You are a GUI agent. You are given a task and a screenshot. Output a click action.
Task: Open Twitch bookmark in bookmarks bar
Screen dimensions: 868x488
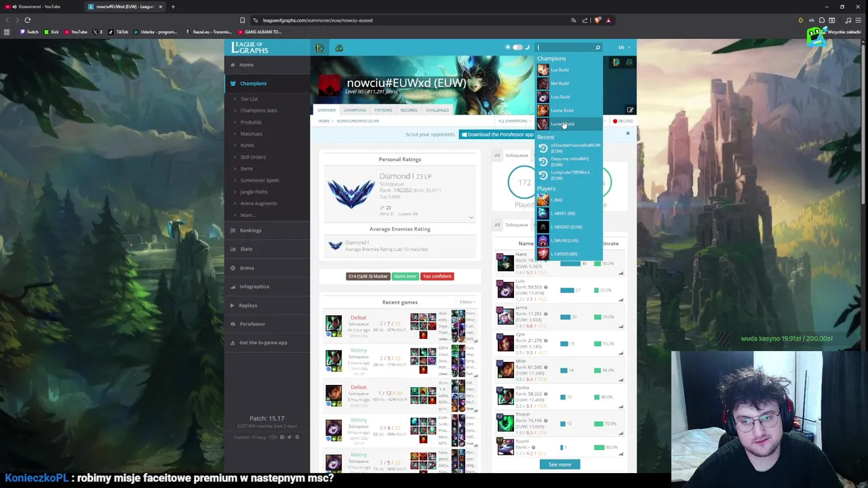tap(29, 32)
